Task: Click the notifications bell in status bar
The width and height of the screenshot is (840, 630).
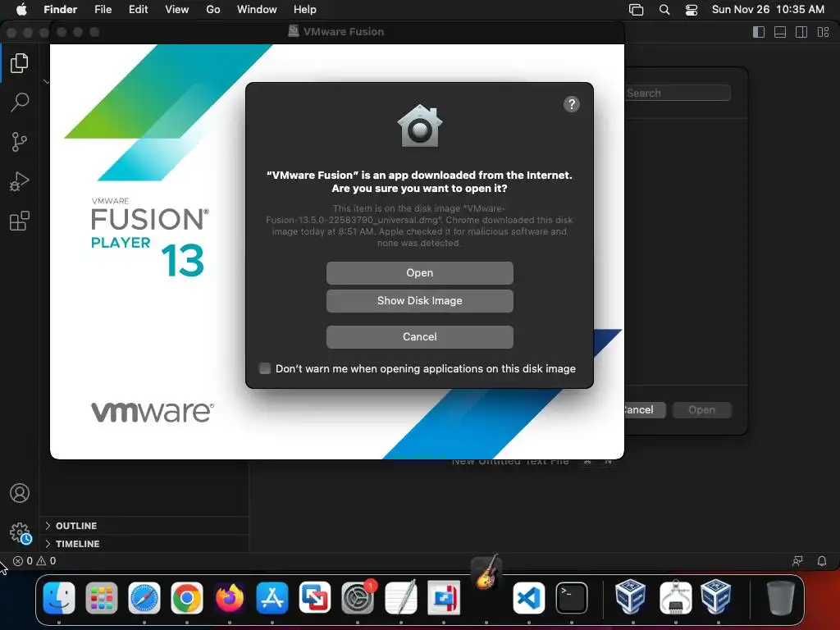Action: tap(822, 561)
